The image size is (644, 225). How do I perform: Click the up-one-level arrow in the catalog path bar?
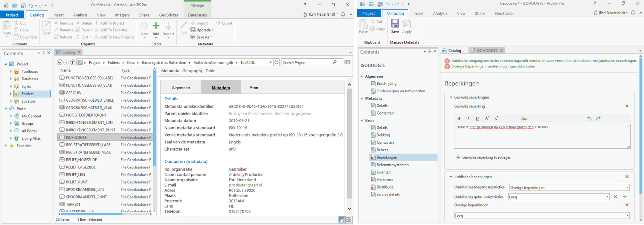[x=72, y=62]
